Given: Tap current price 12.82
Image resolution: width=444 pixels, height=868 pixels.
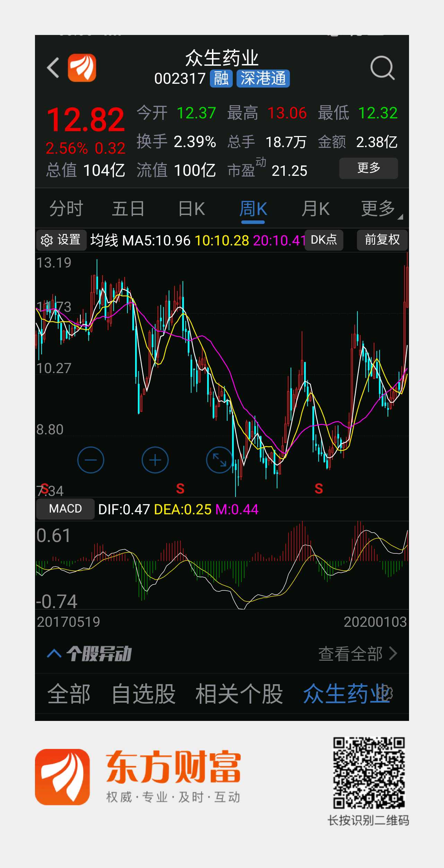Looking at the screenshot, I should tap(86, 120).
